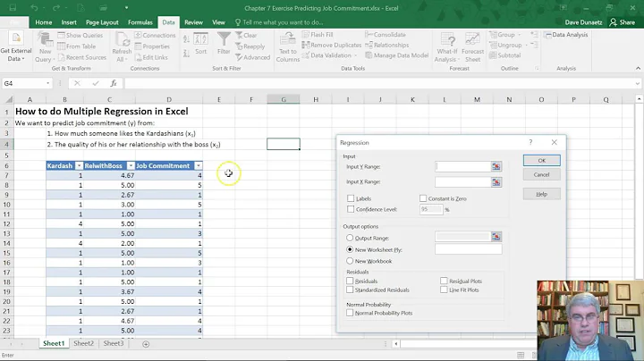This screenshot has width=644, height=361.
Task: Switch to Formulas tab
Action: 140,22
